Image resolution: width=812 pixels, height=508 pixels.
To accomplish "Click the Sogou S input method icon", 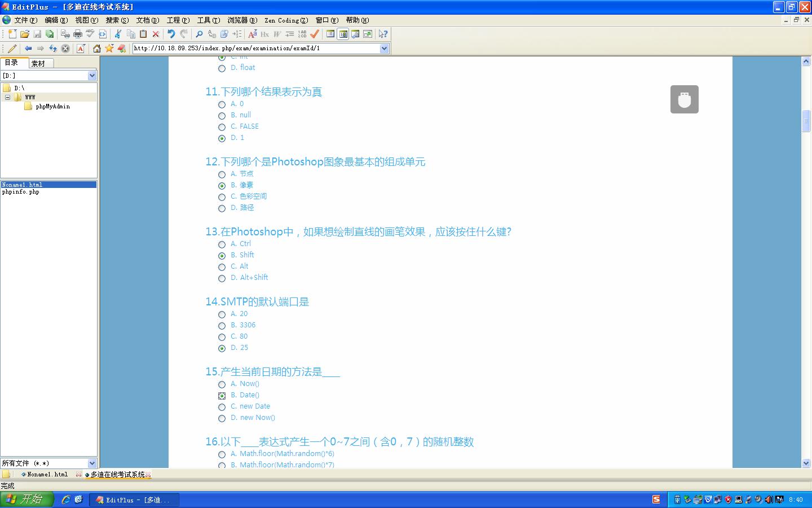I will pyautogui.click(x=656, y=500).
